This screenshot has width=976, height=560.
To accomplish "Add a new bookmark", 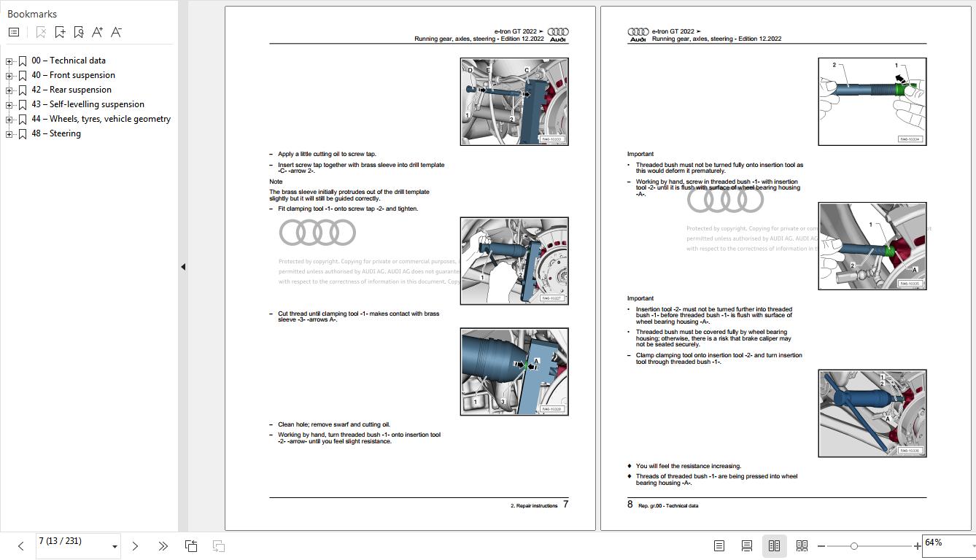I will pos(60,32).
